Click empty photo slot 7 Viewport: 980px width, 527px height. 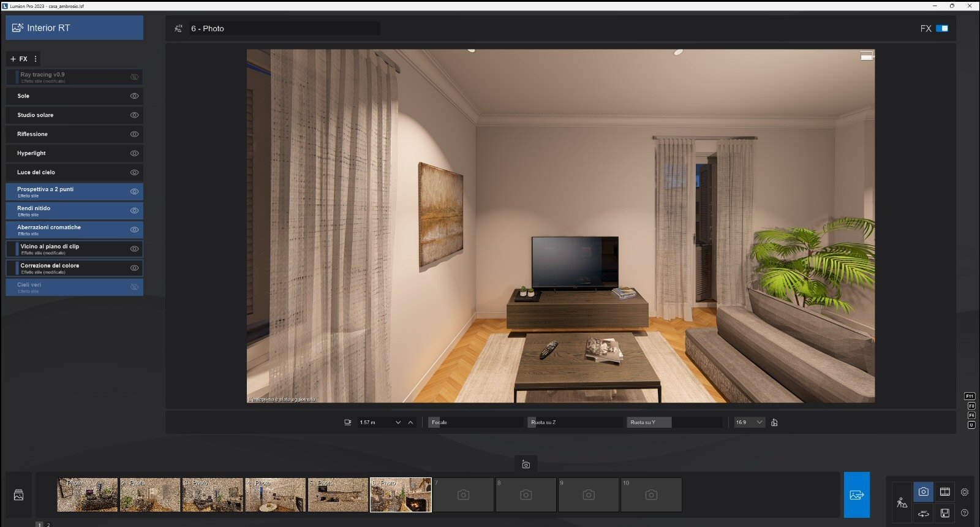pos(463,495)
